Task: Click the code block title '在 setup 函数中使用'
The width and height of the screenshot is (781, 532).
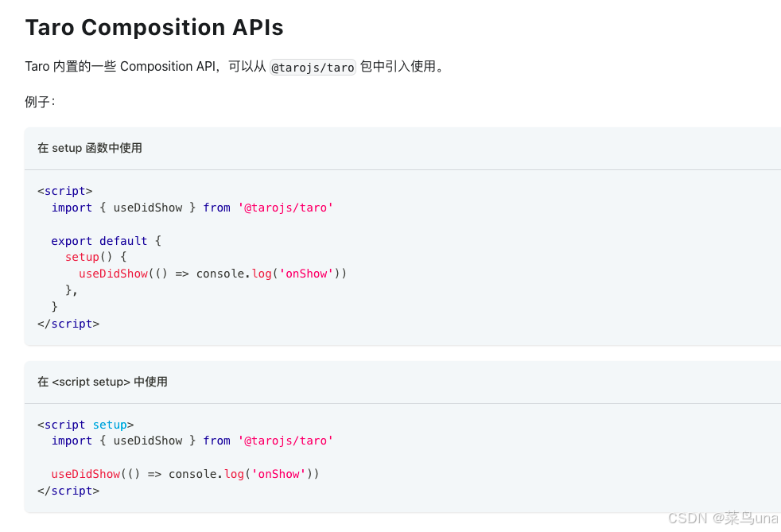Action: pyautogui.click(x=90, y=148)
